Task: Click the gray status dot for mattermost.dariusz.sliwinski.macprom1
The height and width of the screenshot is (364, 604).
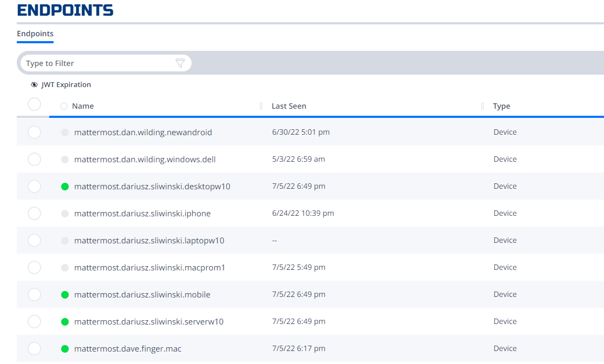Action: 65,267
